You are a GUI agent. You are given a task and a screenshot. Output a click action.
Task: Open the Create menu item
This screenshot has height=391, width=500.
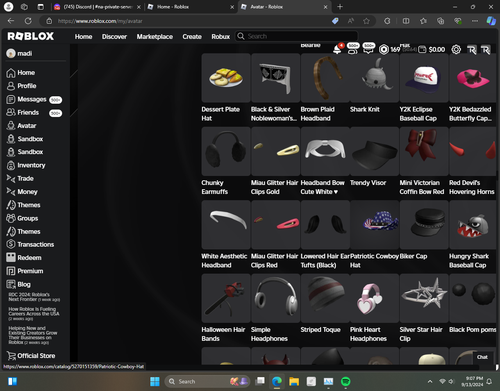click(x=192, y=37)
